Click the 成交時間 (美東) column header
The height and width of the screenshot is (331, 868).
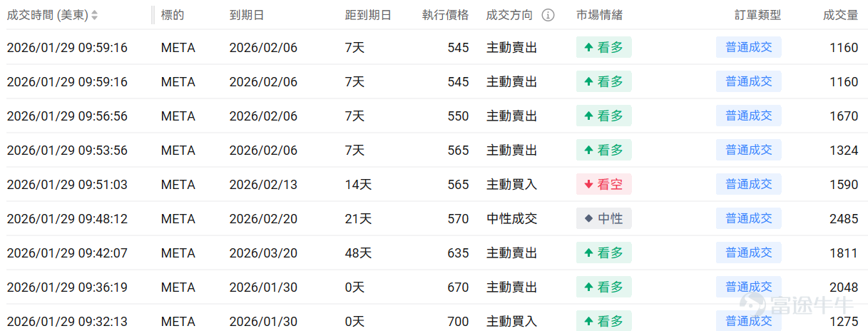click(x=47, y=15)
